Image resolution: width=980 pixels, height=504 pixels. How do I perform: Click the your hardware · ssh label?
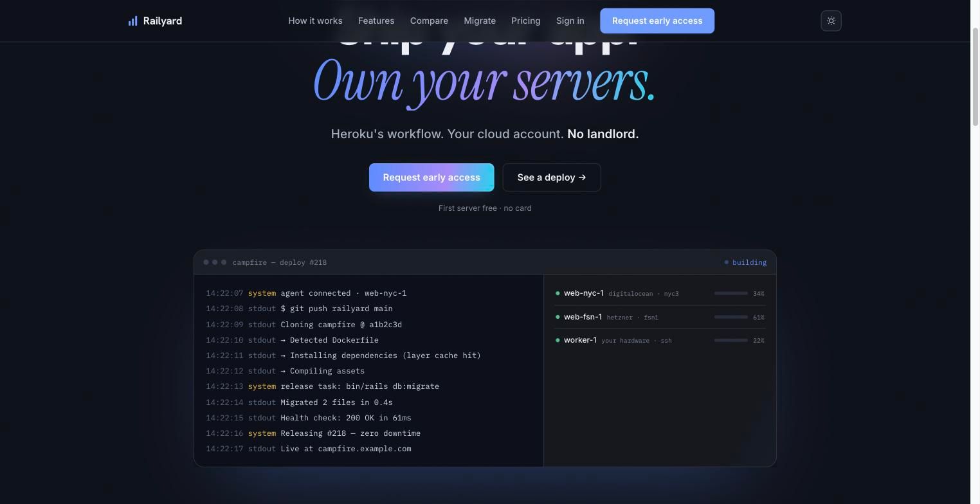pos(637,341)
